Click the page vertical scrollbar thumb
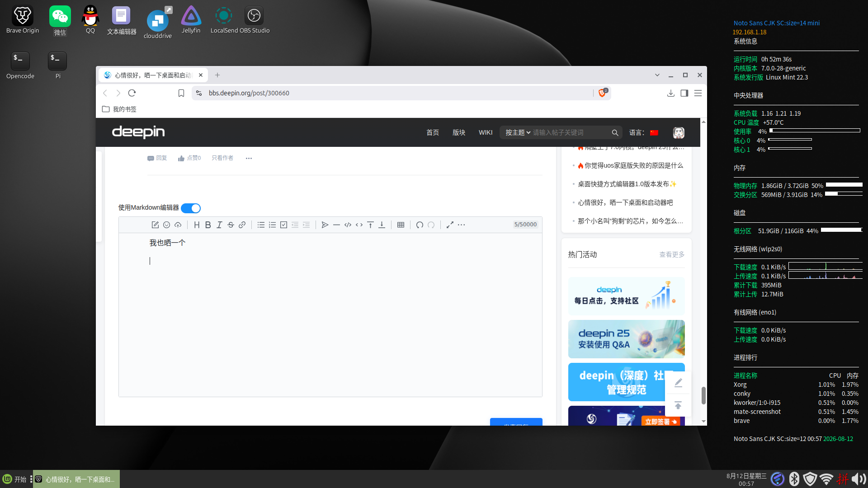 click(703, 395)
